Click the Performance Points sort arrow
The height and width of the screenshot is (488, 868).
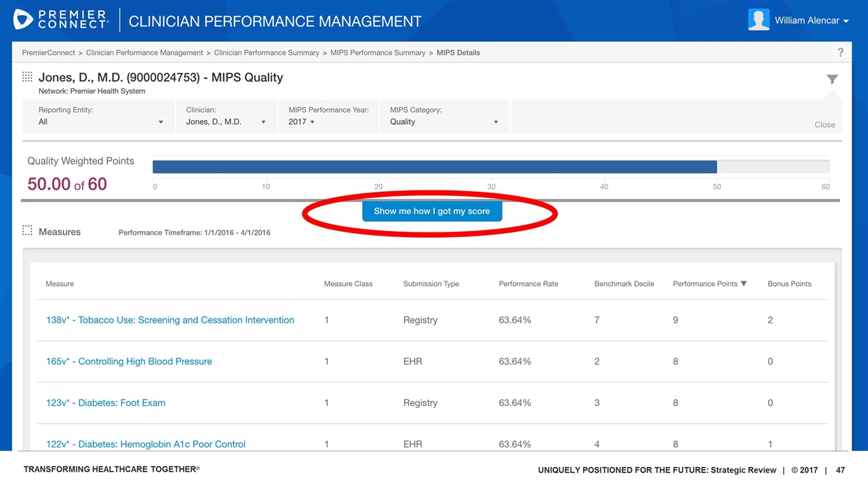[x=744, y=284]
